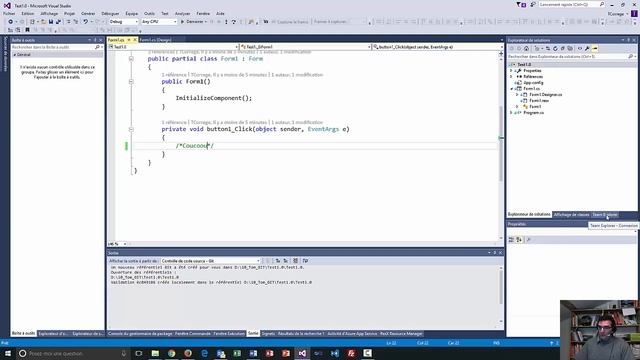Click the Home icon in Solution Explorer
The height and width of the screenshot is (360, 640).
[x=527, y=49]
